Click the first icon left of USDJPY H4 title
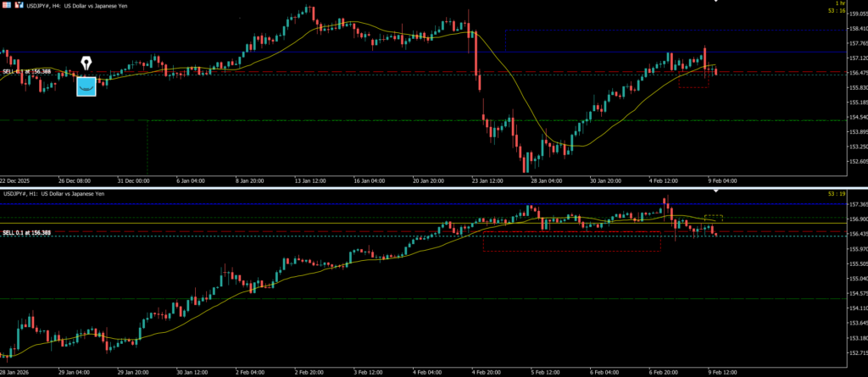868x377 pixels. click(x=5, y=4)
